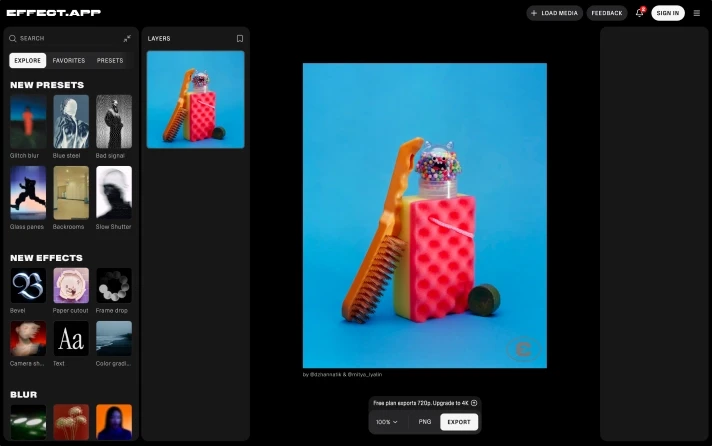Select the green blur effect thumbnail
The image size is (712, 446).
[28, 422]
